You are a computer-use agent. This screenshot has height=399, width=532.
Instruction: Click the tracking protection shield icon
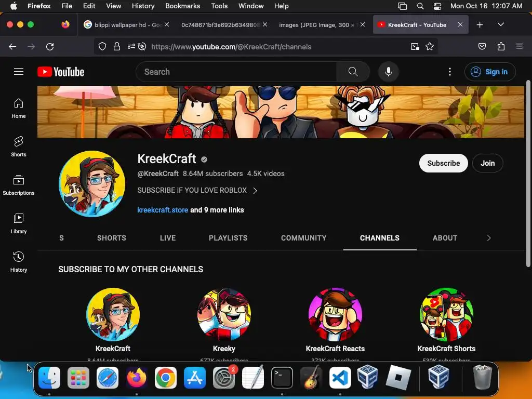(102, 47)
